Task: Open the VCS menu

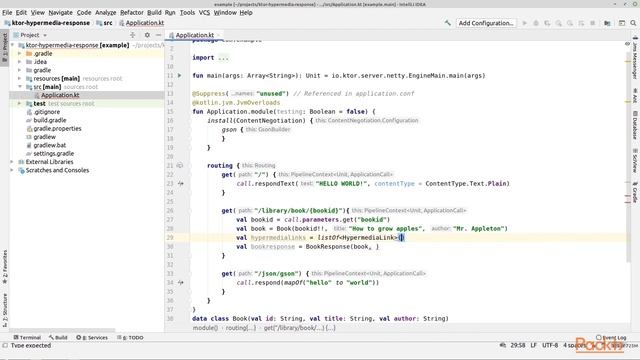Action: (204, 13)
